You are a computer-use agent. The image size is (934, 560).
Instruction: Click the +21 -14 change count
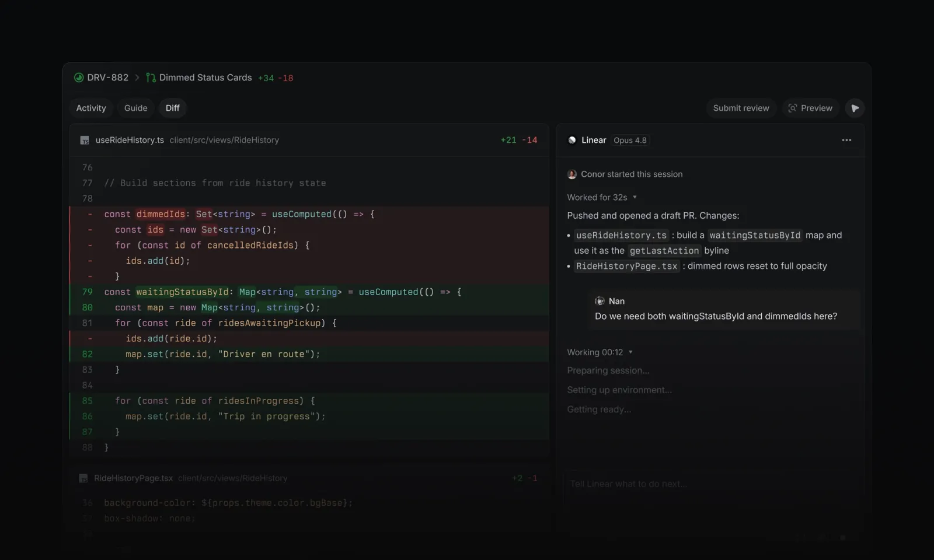[x=518, y=140]
